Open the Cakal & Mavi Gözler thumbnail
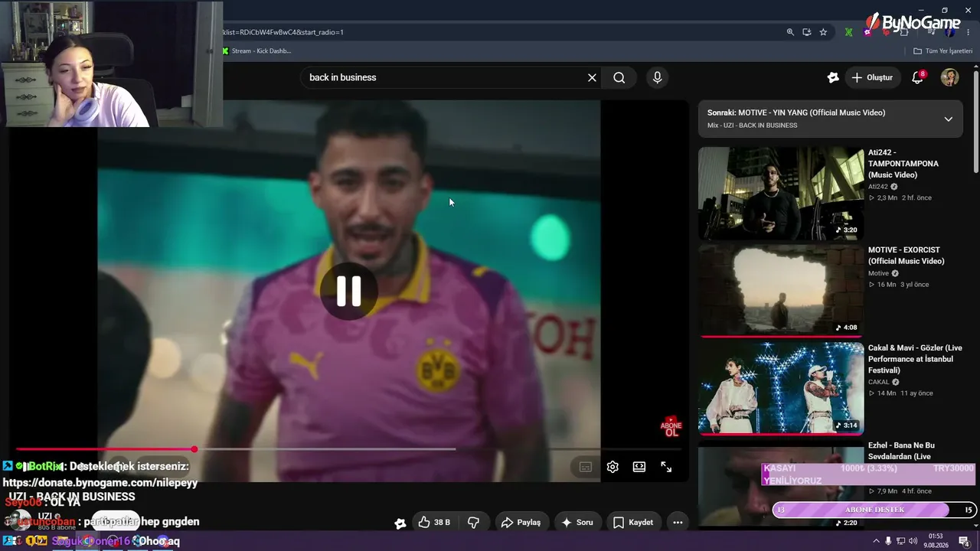 [x=781, y=387]
